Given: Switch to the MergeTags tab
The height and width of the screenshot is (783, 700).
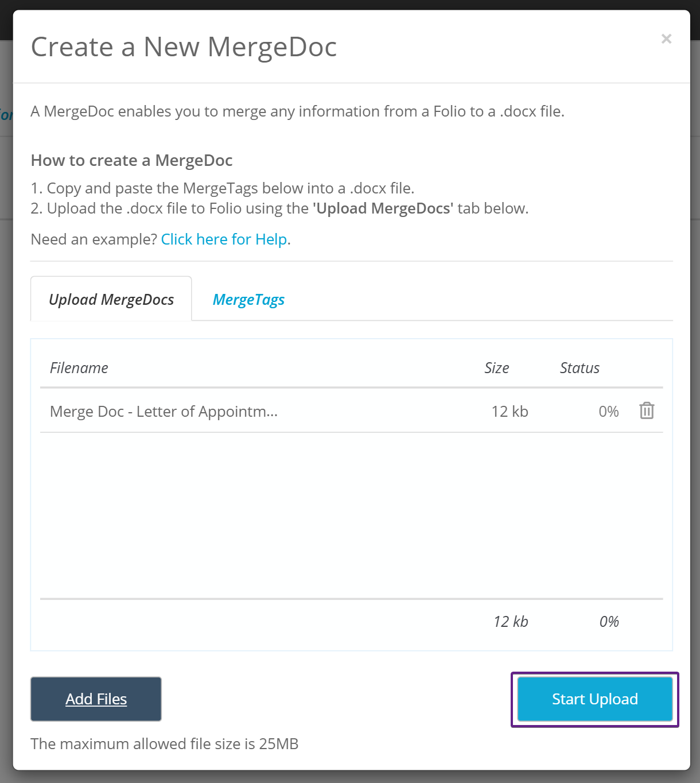Looking at the screenshot, I should [248, 300].
